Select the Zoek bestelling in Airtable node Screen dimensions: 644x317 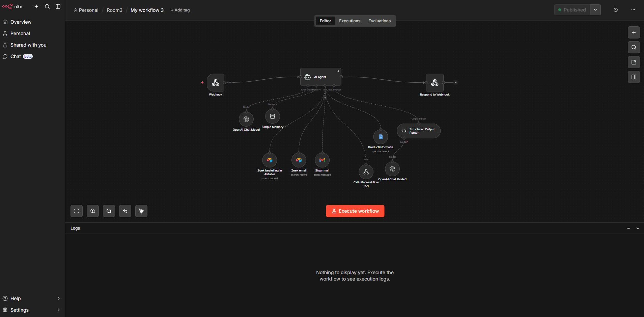click(270, 160)
